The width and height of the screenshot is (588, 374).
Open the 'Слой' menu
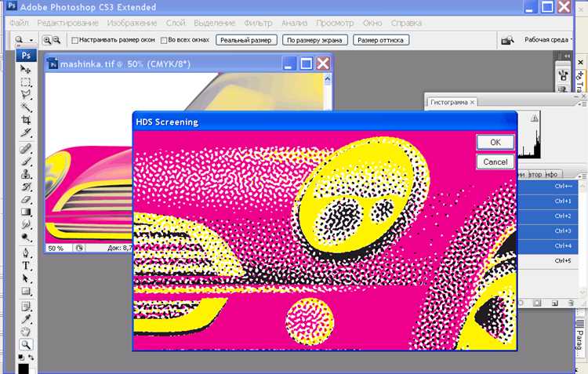(176, 23)
